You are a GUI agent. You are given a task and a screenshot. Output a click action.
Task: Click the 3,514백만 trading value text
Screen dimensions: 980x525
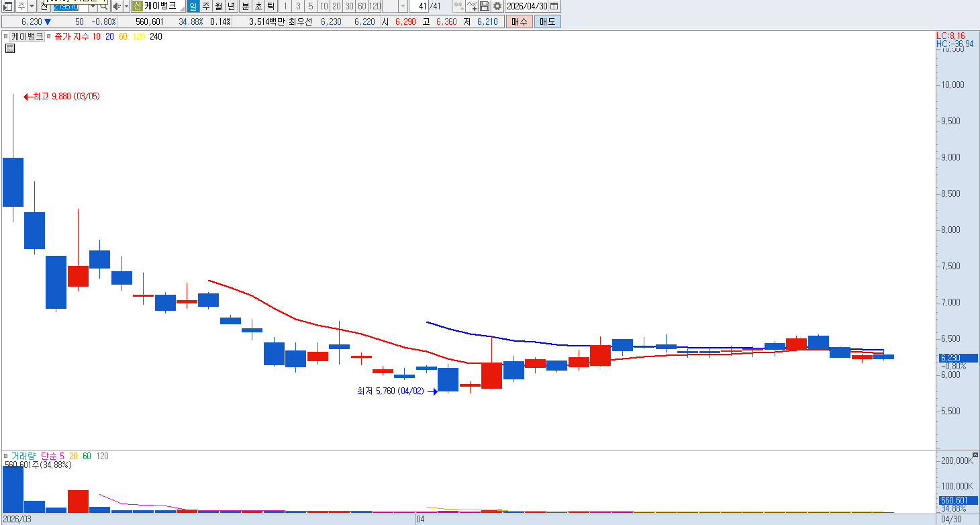coord(266,21)
